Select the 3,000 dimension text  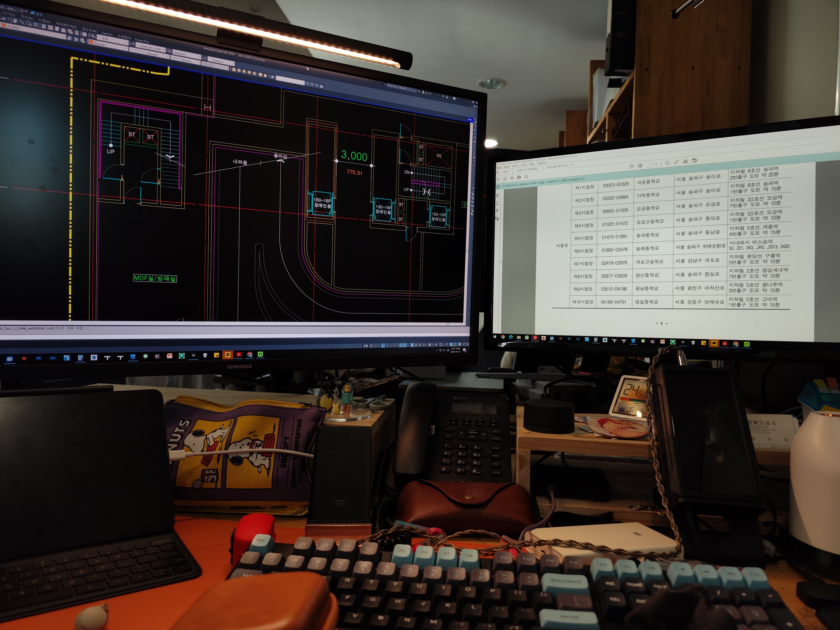click(x=354, y=156)
